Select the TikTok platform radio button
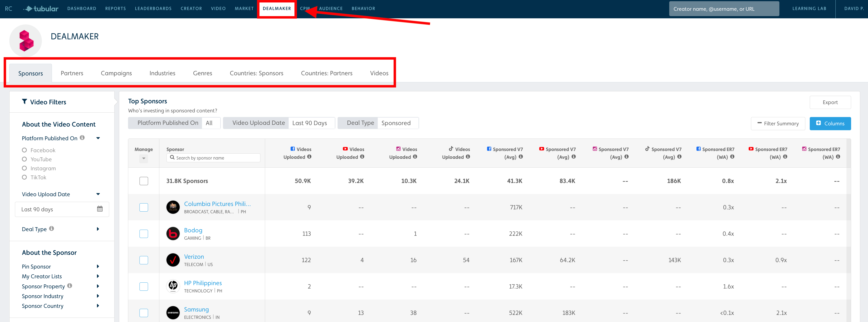Viewport: 868px width, 322px height. pos(24,177)
